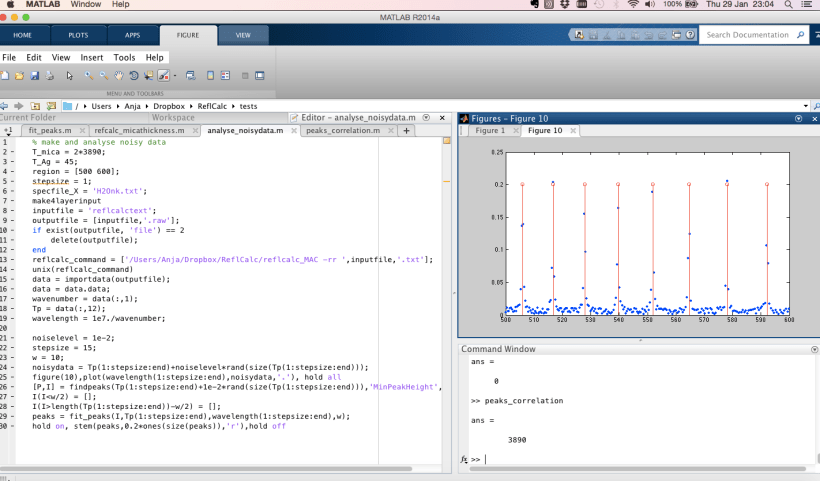Image resolution: width=820 pixels, height=481 pixels.
Task: Switch to the PLOTS ribbon tab
Action: coord(78,35)
